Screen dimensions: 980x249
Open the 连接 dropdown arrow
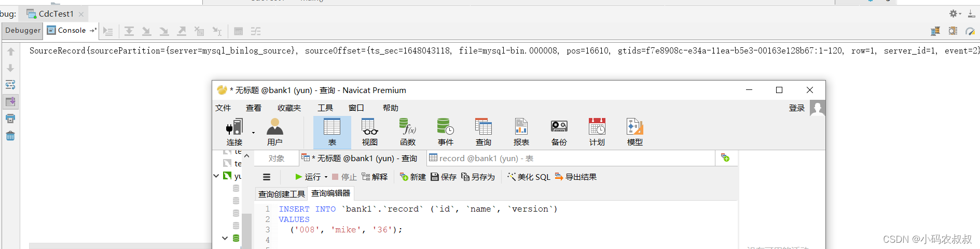[254, 133]
